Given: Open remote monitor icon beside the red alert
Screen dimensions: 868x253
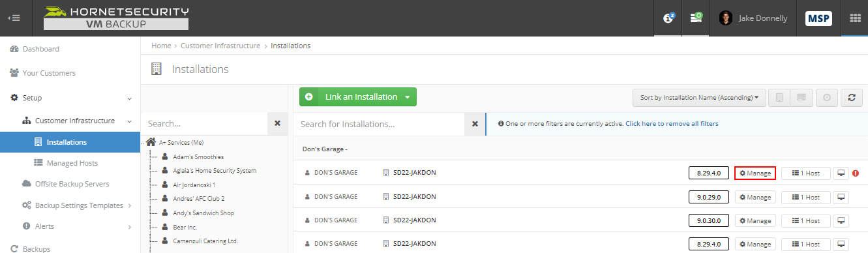Looking at the screenshot, I should (x=841, y=173).
